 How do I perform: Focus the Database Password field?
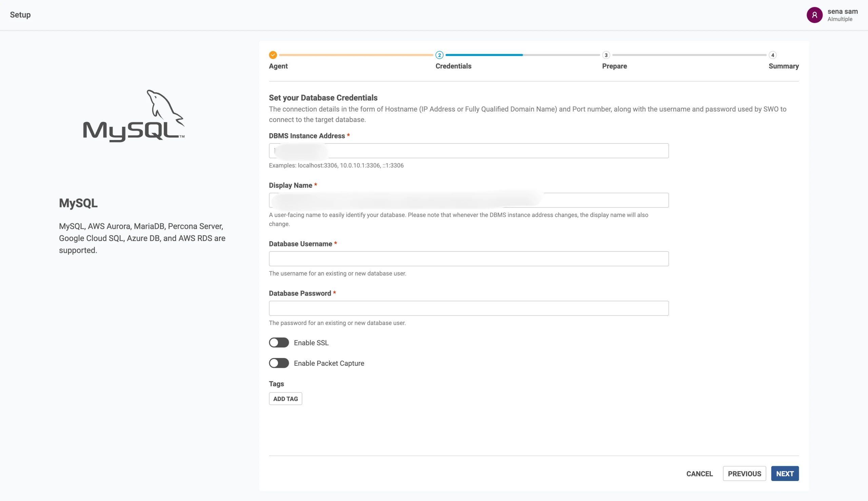pyautogui.click(x=469, y=308)
